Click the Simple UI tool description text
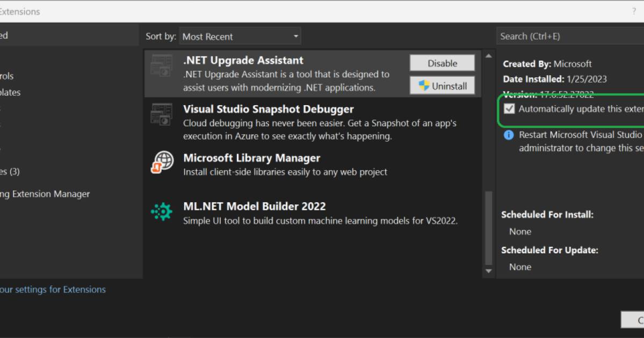The width and height of the screenshot is (644, 338). 320,221
